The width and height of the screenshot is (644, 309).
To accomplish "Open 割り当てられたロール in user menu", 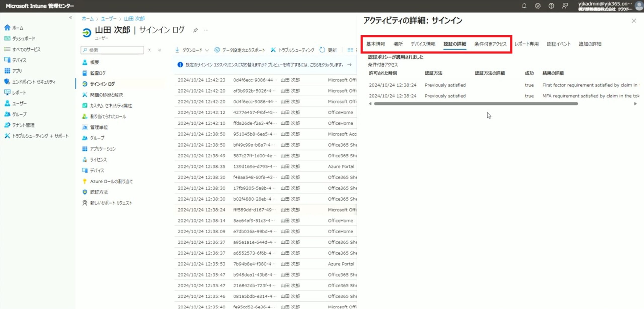I will [104, 116].
